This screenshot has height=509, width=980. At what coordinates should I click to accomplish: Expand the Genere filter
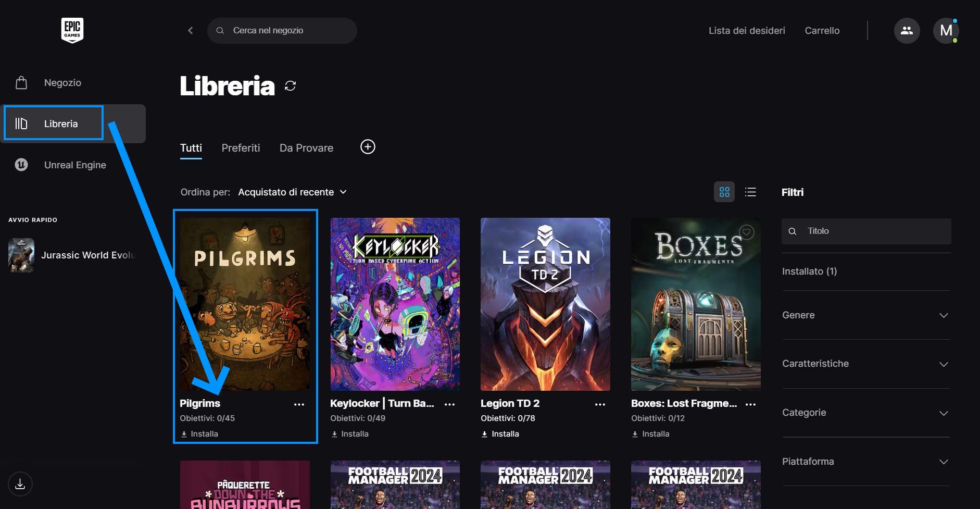pyautogui.click(x=866, y=315)
